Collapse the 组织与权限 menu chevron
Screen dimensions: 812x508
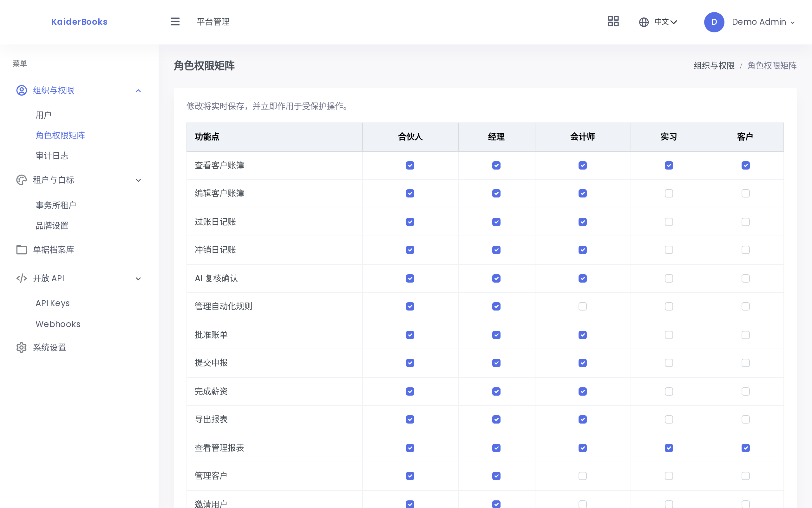(138, 91)
